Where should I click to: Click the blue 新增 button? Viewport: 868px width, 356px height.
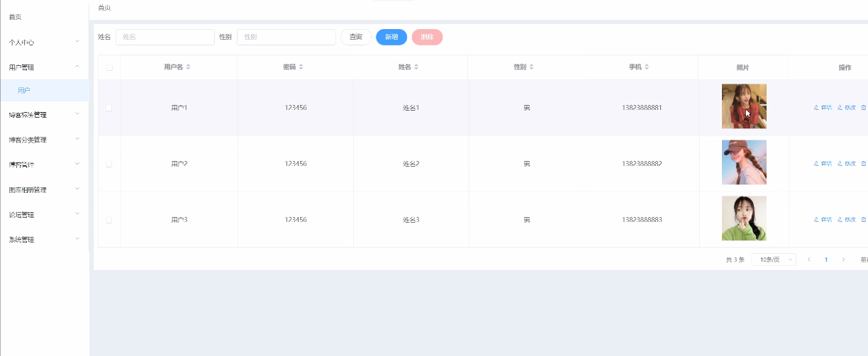391,37
